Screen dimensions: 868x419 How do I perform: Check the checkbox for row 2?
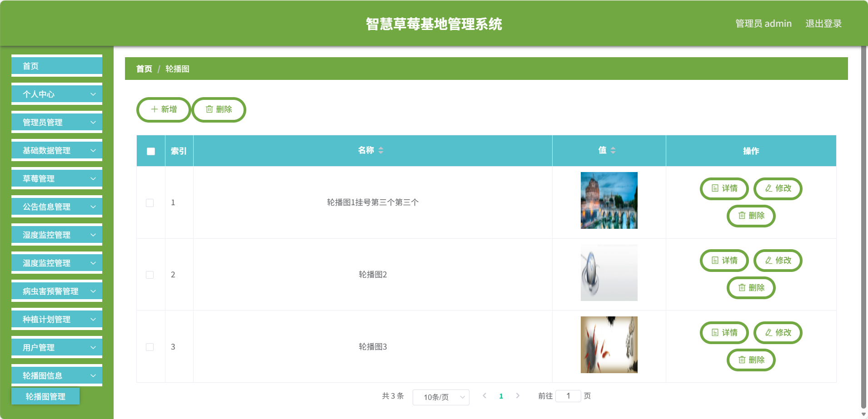coord(150,275)
